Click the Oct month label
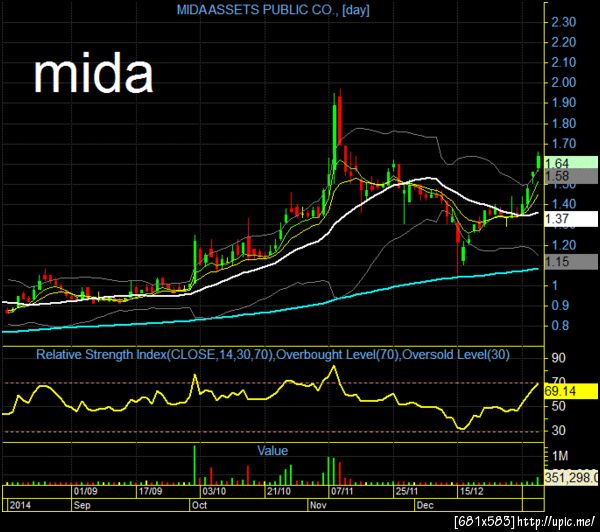The width and height of the screenshot is (600, 532). [x=199, y=505]
